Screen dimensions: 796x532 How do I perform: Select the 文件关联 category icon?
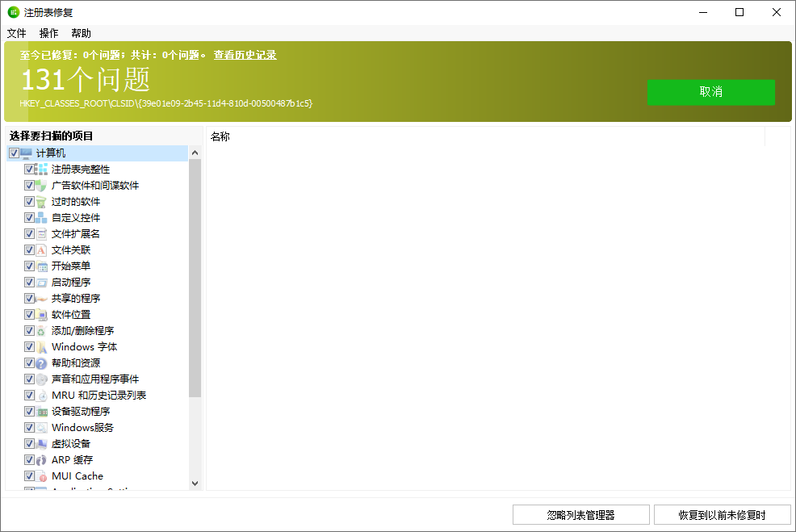point(41,249)
